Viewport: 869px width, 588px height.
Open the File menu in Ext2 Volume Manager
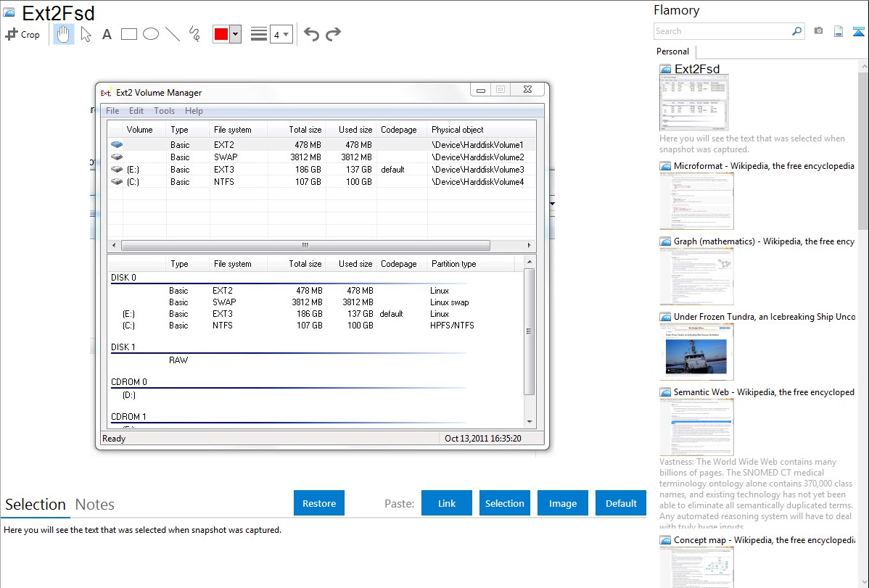(112, 111)
